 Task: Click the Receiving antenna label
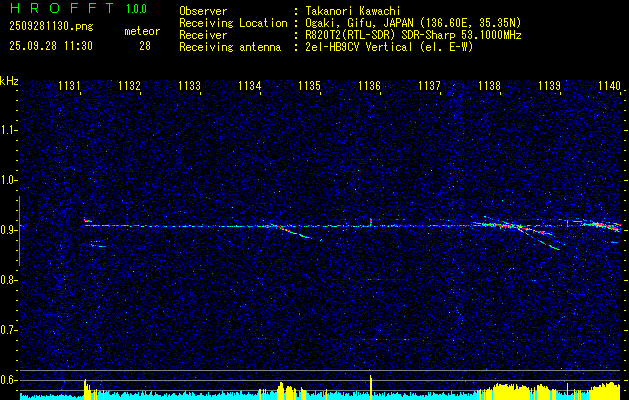point(230,47)
